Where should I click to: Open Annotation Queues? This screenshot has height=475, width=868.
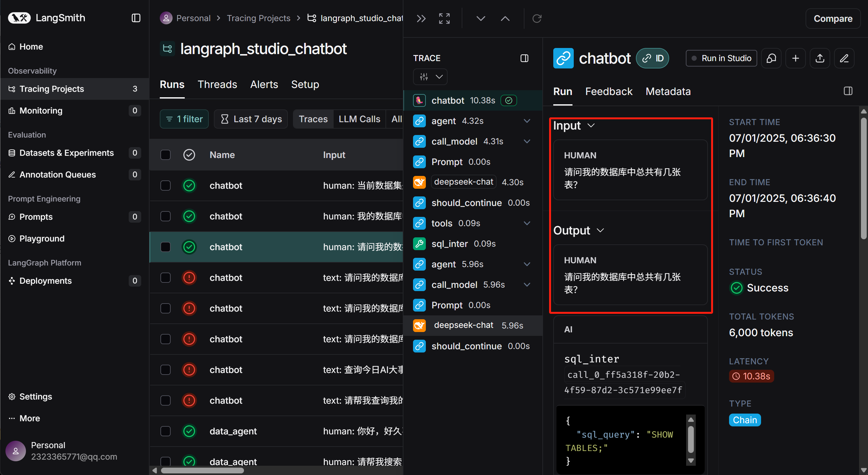point(75,174)
